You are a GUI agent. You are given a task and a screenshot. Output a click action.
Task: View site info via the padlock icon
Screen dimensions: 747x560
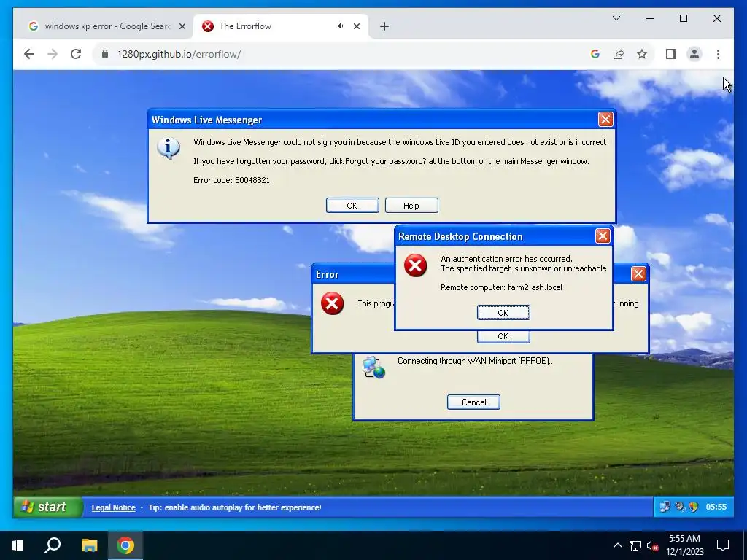pos(105,54)
